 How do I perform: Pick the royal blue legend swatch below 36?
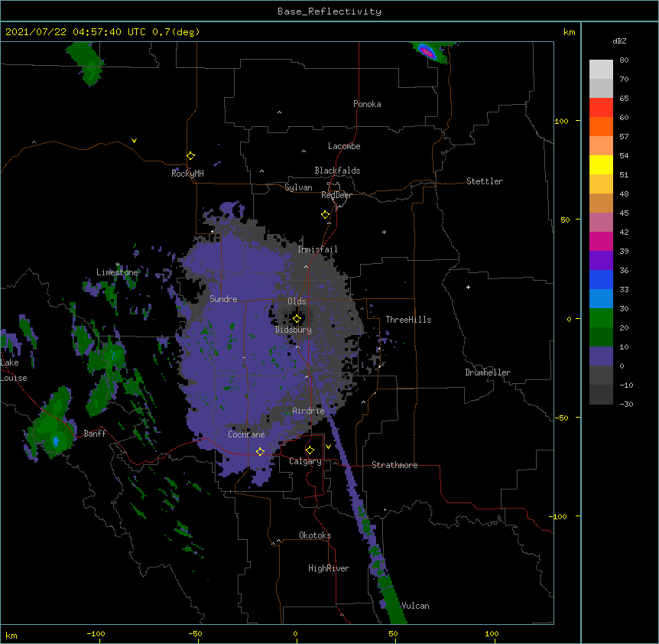[x=601, y=279]
